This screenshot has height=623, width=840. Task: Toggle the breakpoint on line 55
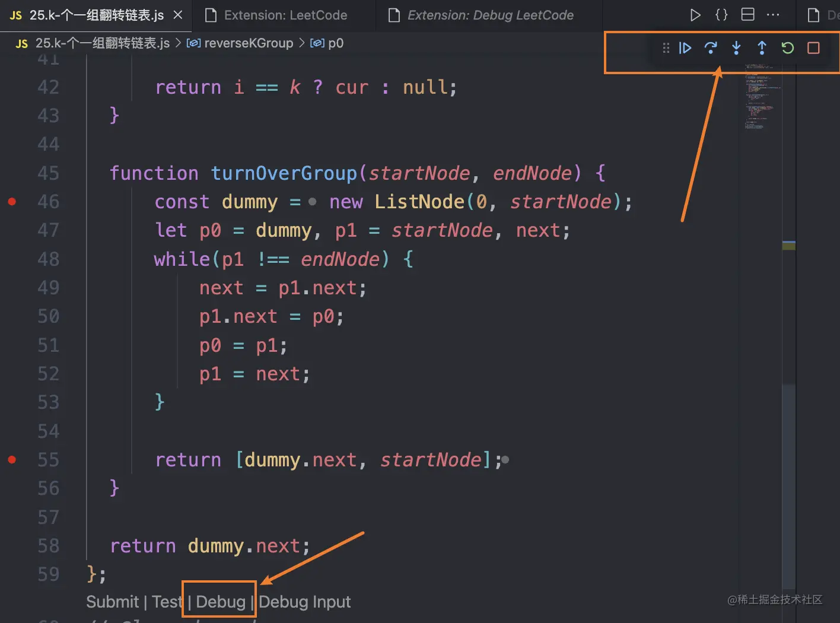(12, 459)
